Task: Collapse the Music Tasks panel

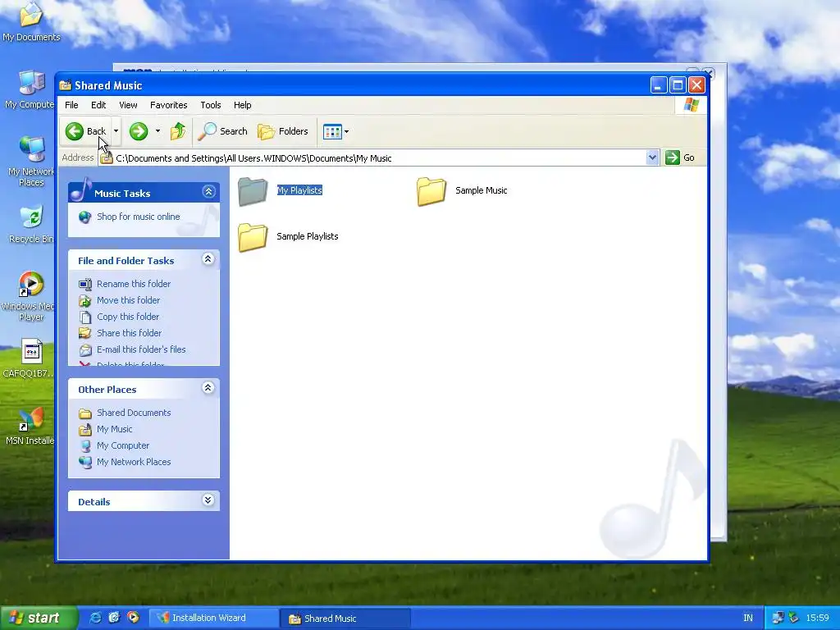Action: (208, 191)
